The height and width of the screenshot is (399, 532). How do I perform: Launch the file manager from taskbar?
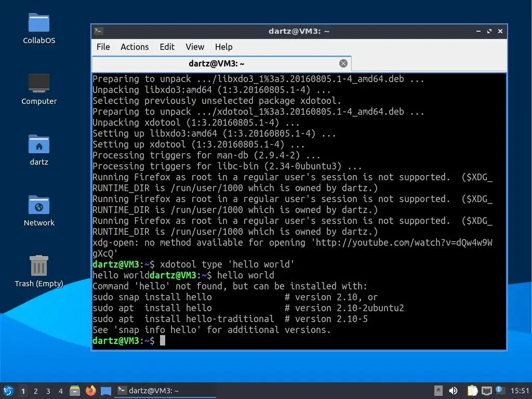point(75,391)
